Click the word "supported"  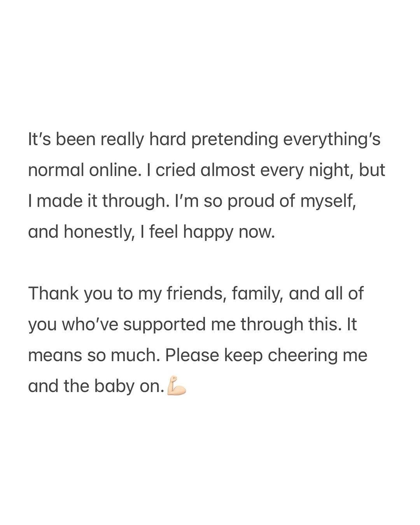click(165, 325)
